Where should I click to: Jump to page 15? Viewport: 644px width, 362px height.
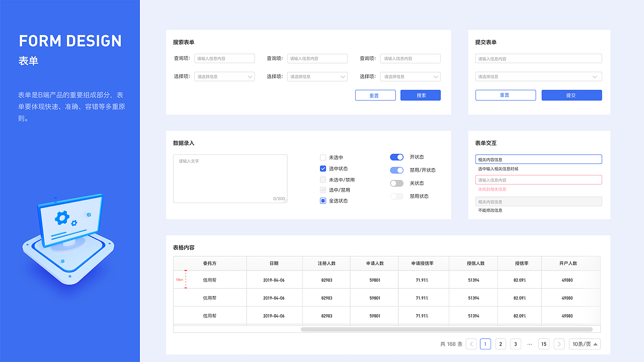coord(543,344)
